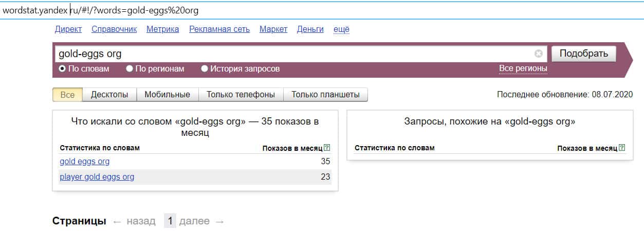Switch to the 'Мобильные' tab
This screenshot has width=644, height=245.
(167, 95)
